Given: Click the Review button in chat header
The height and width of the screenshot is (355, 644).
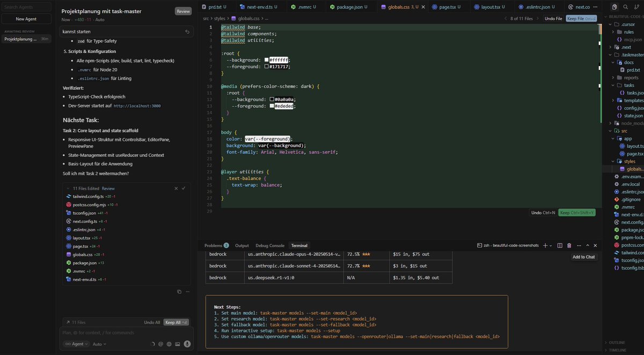Looking at the screenshot, I should click(182, 11).
